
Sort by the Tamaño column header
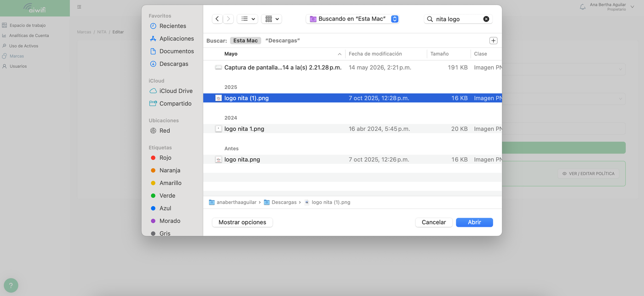[x=439, y=54]
